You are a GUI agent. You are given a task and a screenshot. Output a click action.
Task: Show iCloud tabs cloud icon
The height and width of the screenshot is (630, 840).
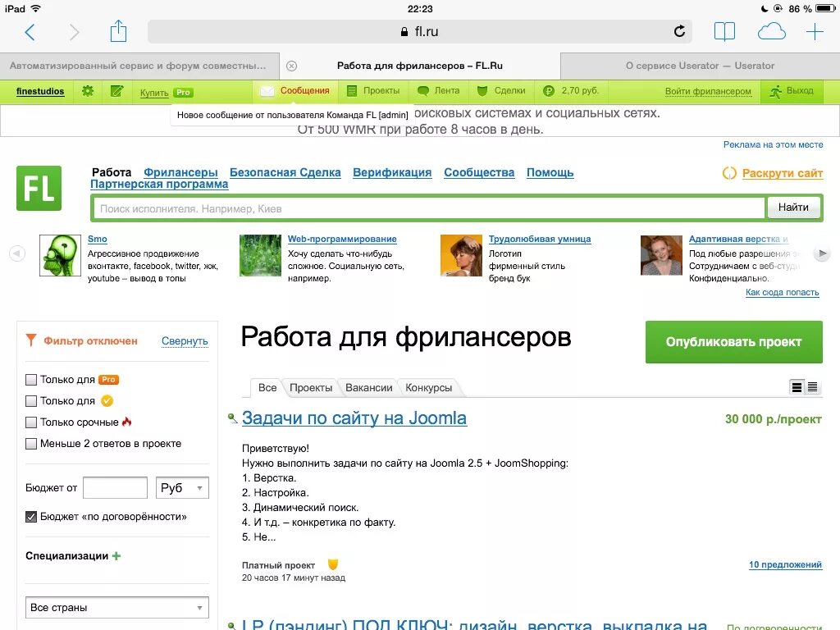771,32
